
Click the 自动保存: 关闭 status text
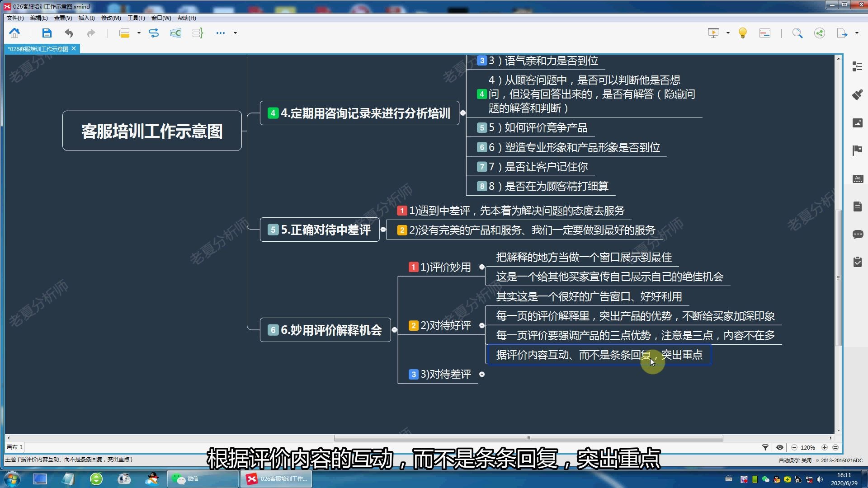click(x=795, y=460)
